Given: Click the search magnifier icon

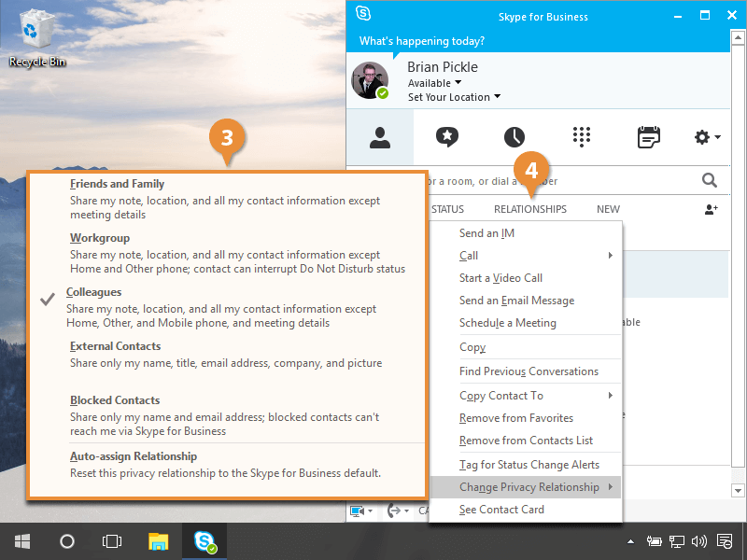Looking at the screenshot, I should [x=710, y=181].
